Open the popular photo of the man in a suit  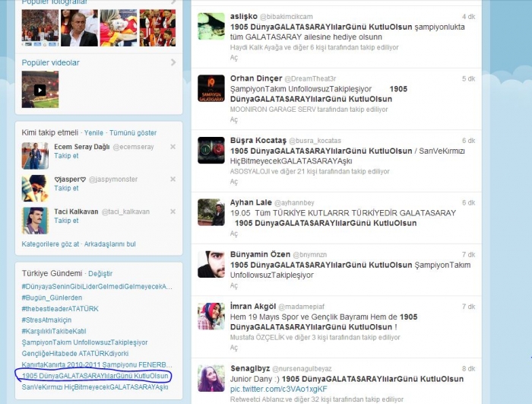(x=79, y=28)
